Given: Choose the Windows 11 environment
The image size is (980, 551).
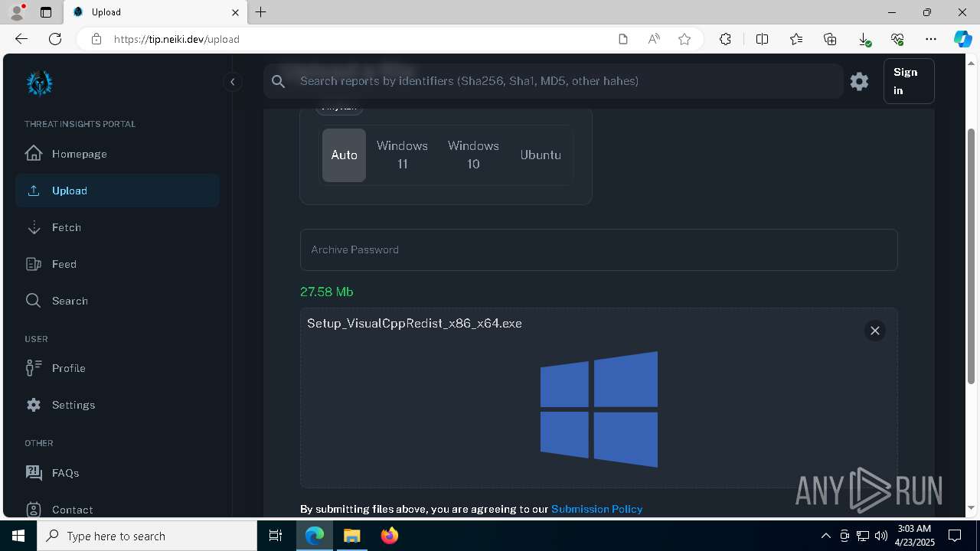Looking at the screenshot, I should 402,155.
